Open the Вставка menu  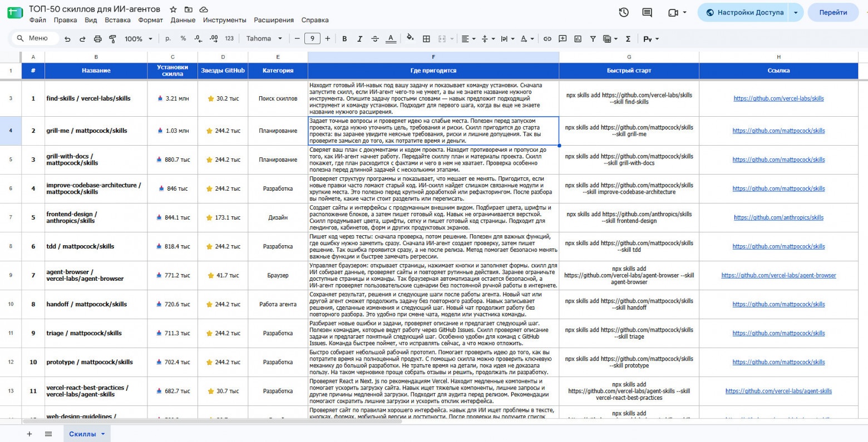click(117, 20)
